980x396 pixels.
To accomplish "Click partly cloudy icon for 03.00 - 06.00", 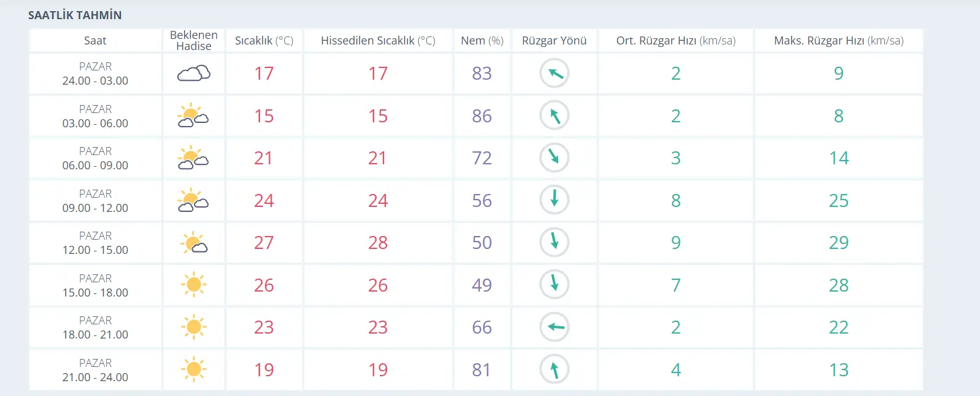I will pyautogui.click(x=193, y=116).
